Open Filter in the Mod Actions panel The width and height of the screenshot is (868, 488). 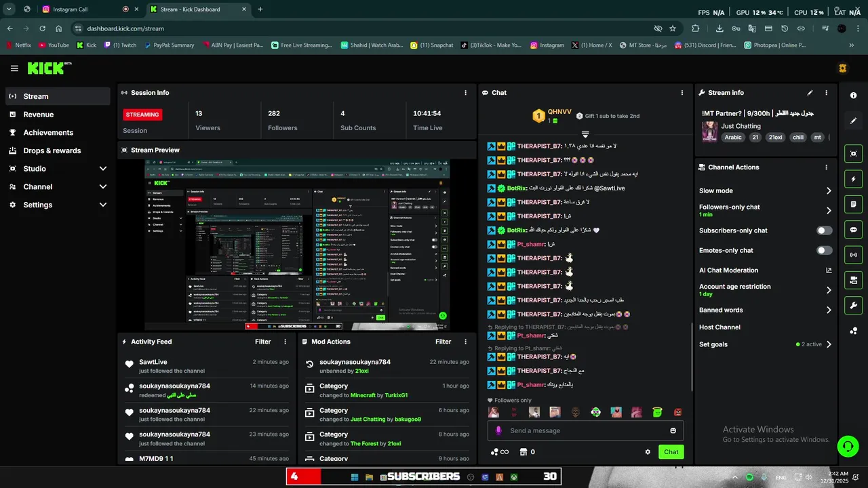[443, 342]
